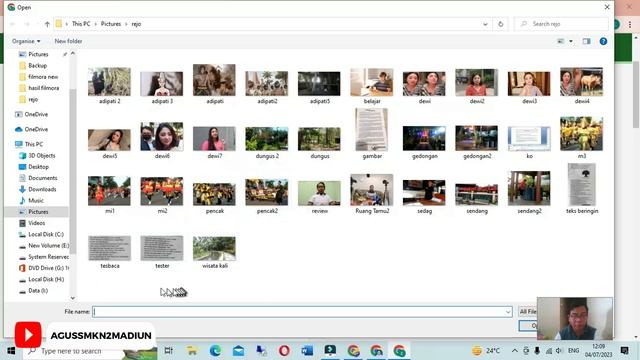Image resolution: width=640 pixels, height=360 pixels.
Task: Show hidden system tray icons
Action: [x=515, y=351]
